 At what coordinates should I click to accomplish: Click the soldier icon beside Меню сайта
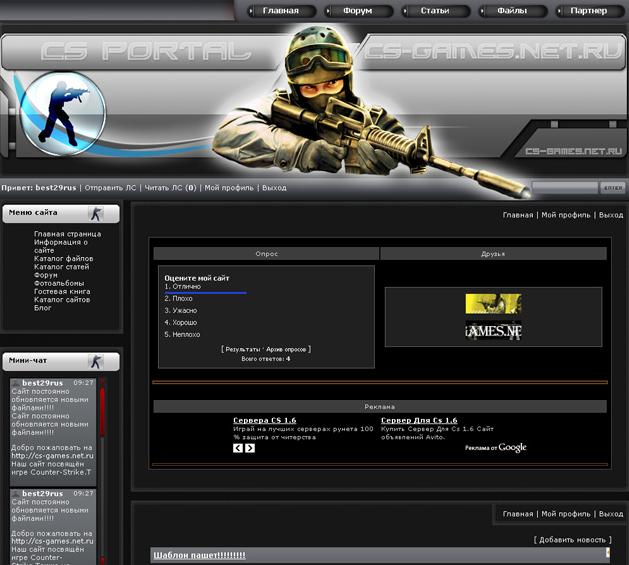click(x=96, y=213)
